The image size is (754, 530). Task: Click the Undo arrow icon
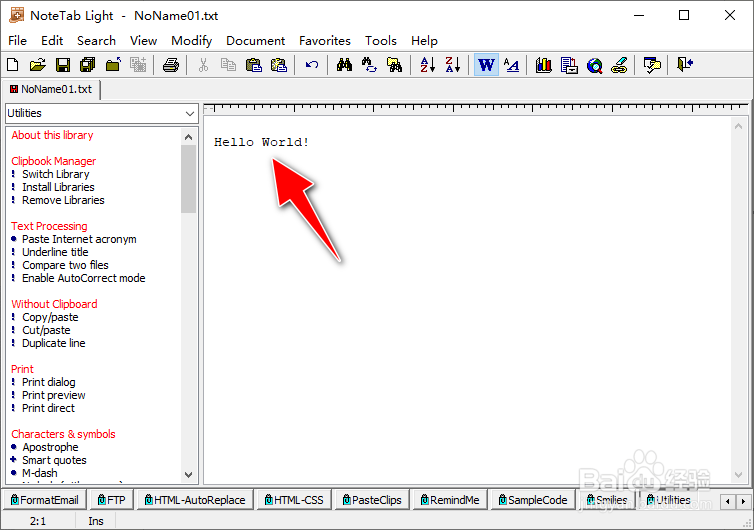click(312, 64)
